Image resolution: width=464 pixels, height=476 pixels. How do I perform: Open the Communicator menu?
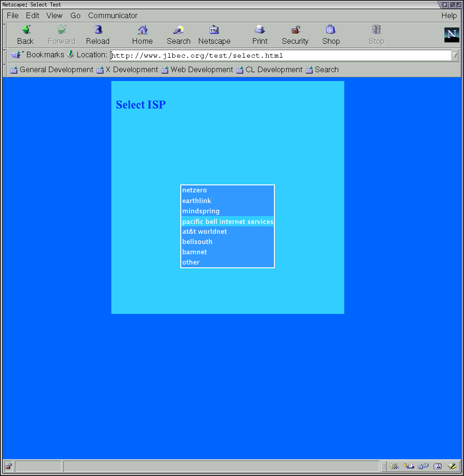pyautogui.click(x=113, y=15)
